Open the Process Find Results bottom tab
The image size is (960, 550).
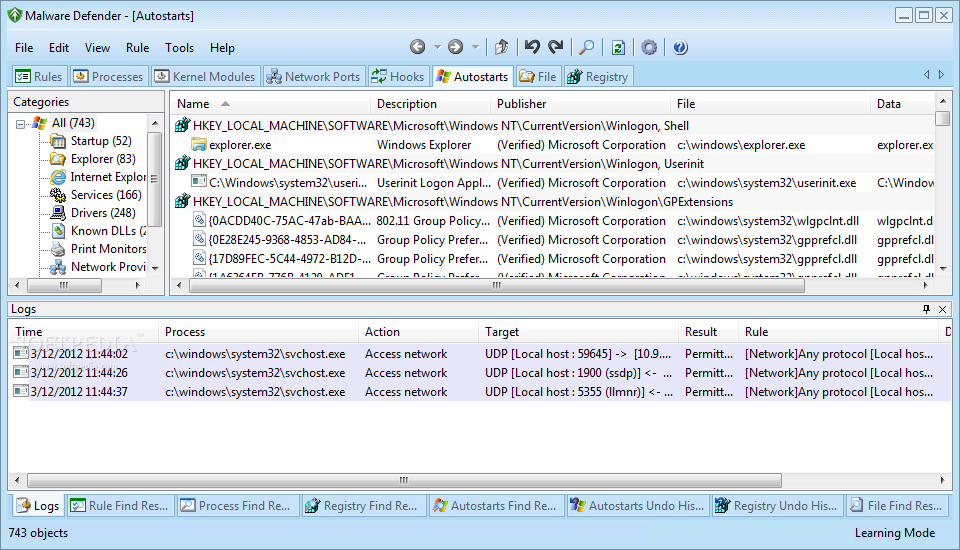pos(238,506)
